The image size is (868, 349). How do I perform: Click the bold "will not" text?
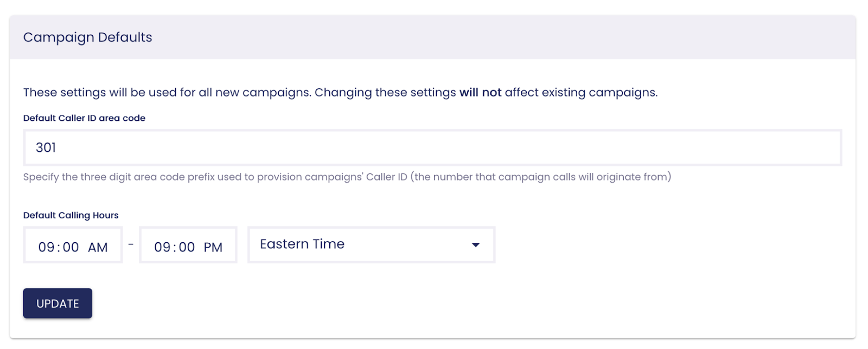click(480, 93)
